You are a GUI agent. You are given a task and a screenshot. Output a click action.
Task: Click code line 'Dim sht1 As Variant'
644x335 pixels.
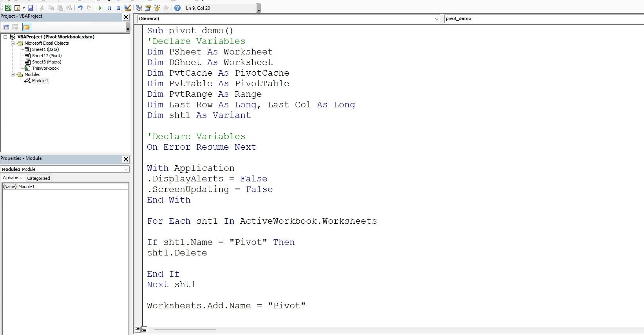click(x=199, y=115)
